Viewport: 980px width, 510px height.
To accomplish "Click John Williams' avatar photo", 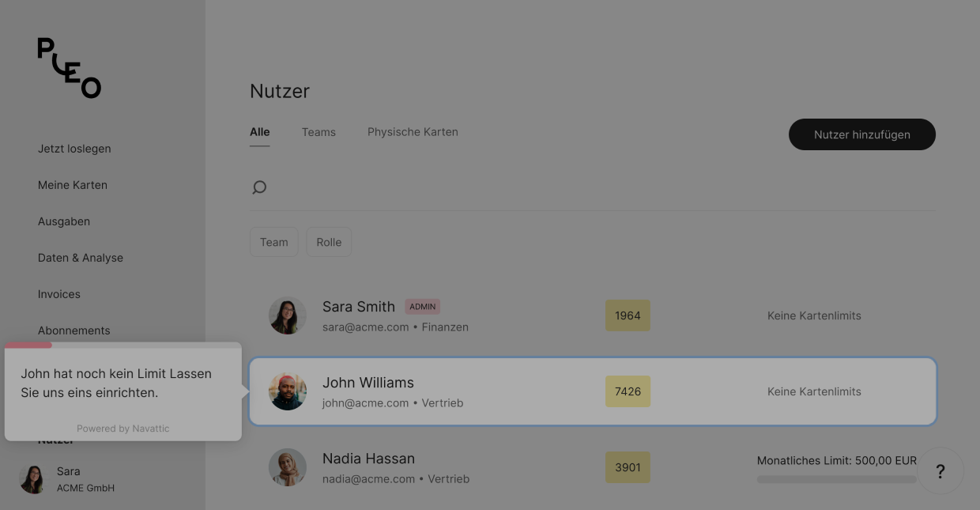I will (288, 391).
